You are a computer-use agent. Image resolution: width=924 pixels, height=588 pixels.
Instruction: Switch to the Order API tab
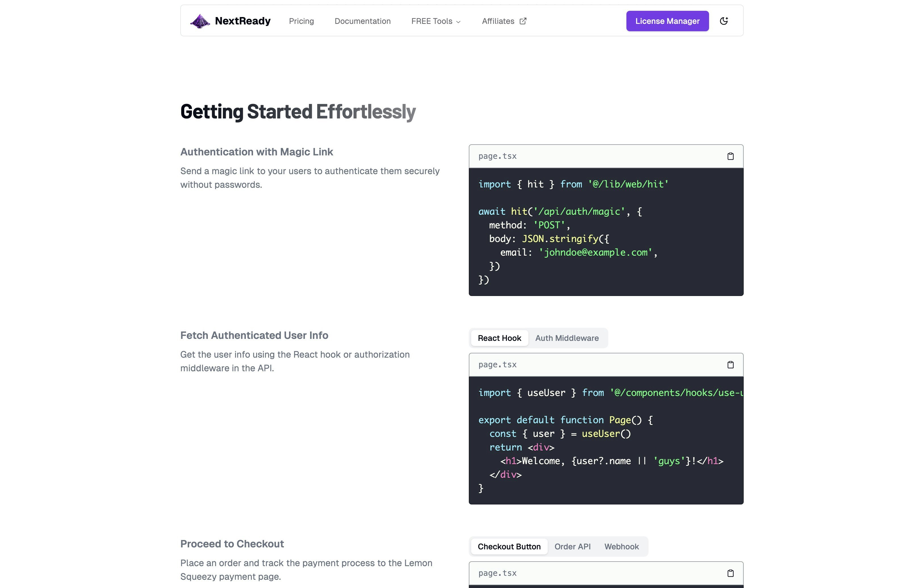pos(572,547)
